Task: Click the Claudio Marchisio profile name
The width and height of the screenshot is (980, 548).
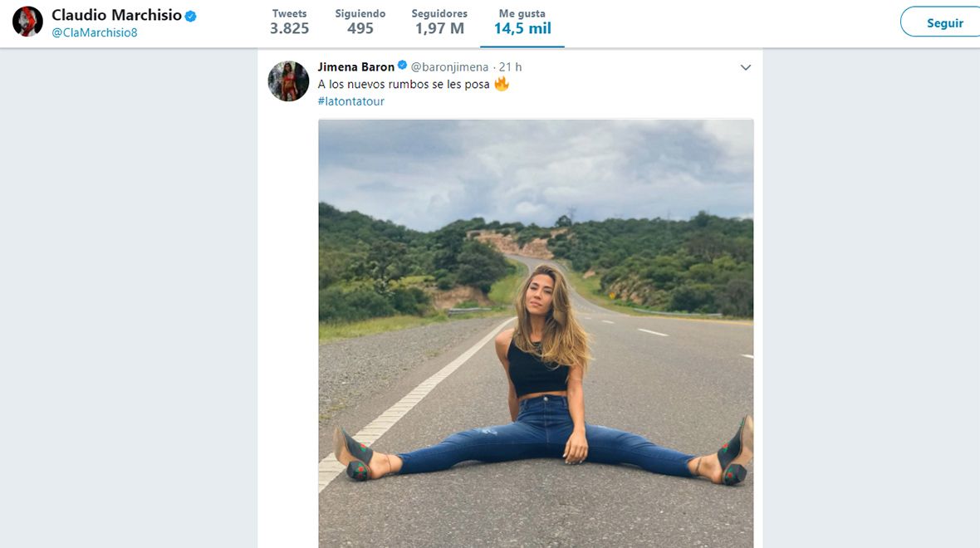Action: pyautogui.click(x=116, y=15)
